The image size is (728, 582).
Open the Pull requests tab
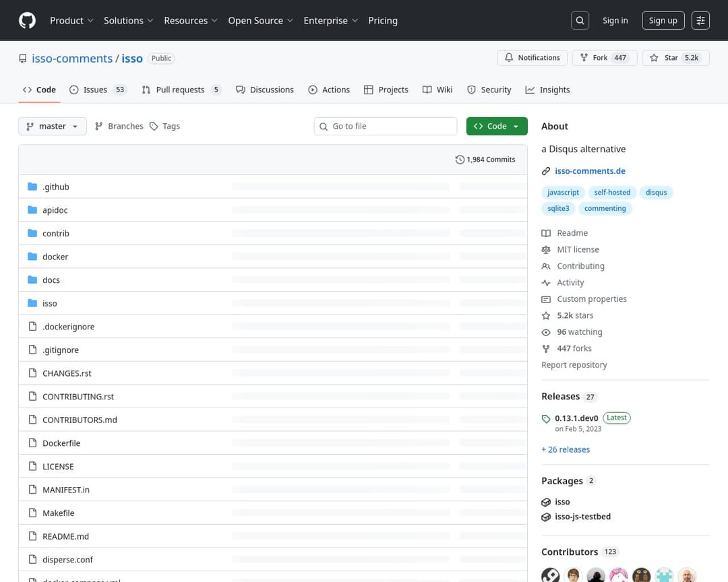point(181,90)
